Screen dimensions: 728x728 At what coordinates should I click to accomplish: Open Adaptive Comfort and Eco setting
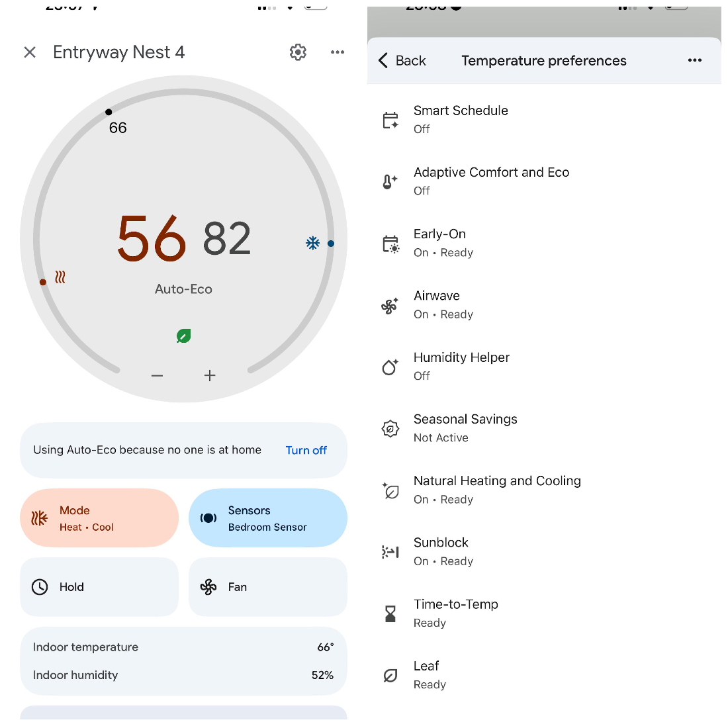point(491,181)
